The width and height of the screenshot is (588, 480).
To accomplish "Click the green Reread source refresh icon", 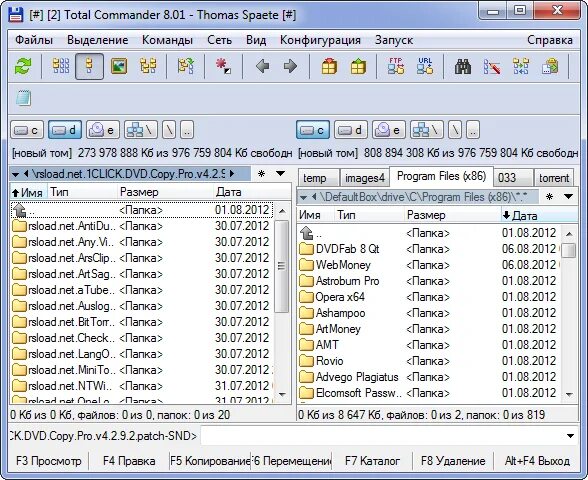I will coord(23,66).
